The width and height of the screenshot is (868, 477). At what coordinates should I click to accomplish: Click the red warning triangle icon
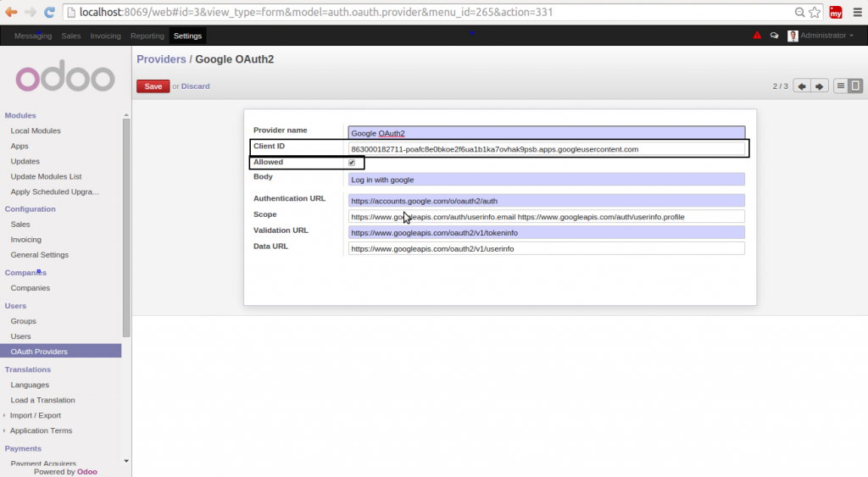[757, 36]
